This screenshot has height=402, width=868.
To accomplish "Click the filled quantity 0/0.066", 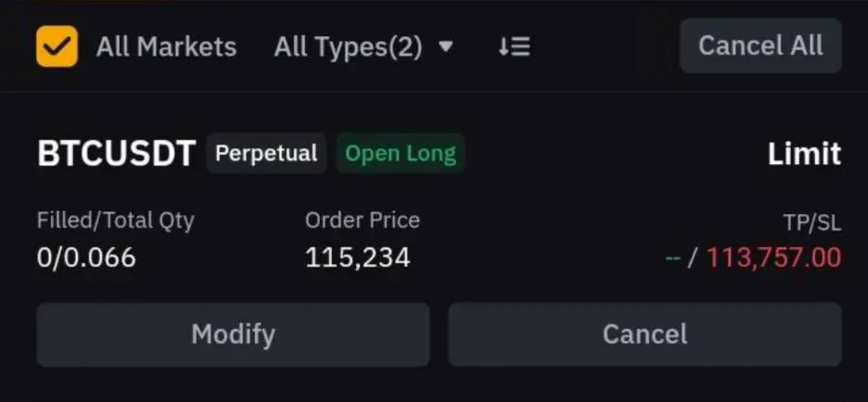I will pos(86,258).
